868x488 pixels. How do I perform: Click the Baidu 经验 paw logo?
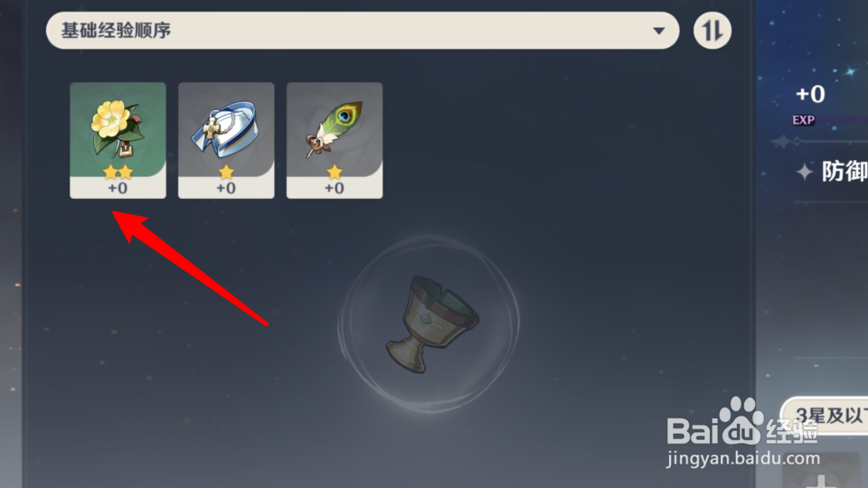click(x=741, y=422)
